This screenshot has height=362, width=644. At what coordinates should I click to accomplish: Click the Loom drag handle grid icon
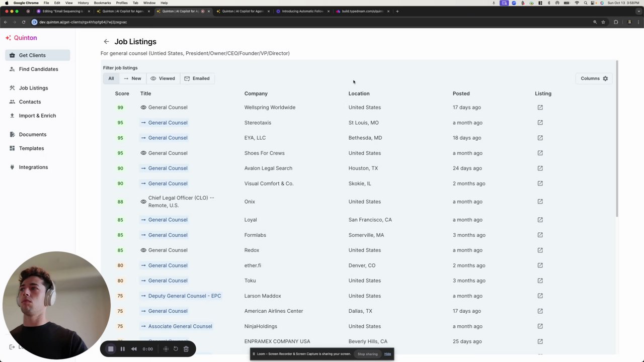point(166,349)
